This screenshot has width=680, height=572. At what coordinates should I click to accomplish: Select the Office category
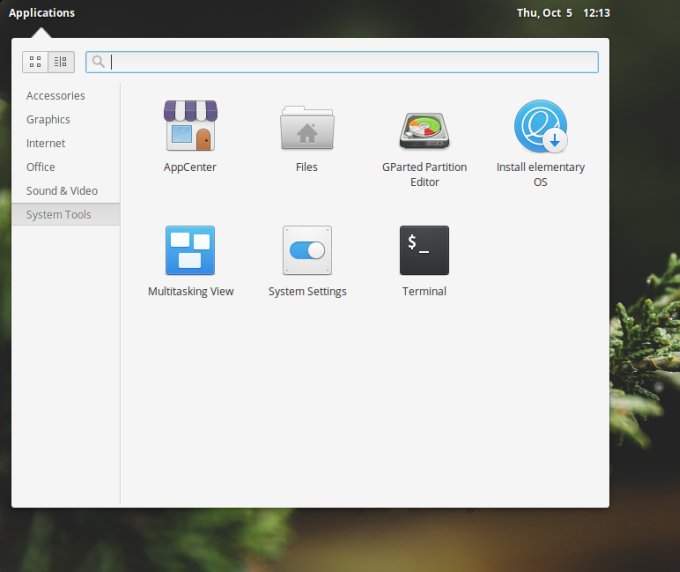pos(65,167)
